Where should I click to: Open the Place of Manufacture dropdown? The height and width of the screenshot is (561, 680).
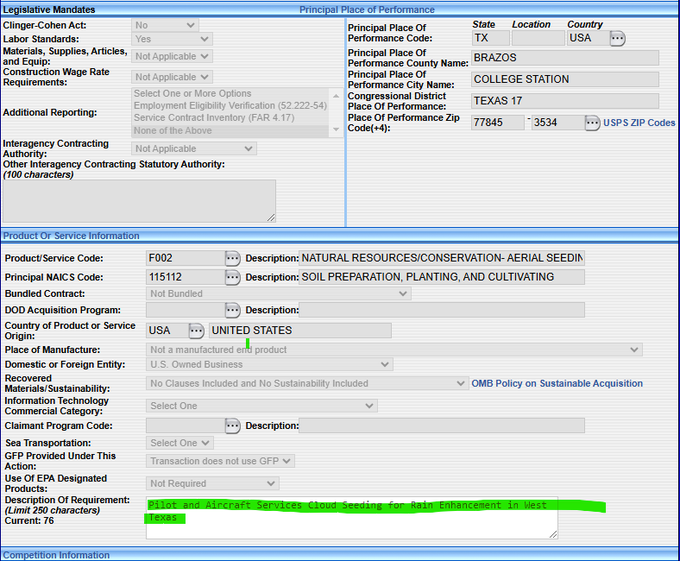394,350
